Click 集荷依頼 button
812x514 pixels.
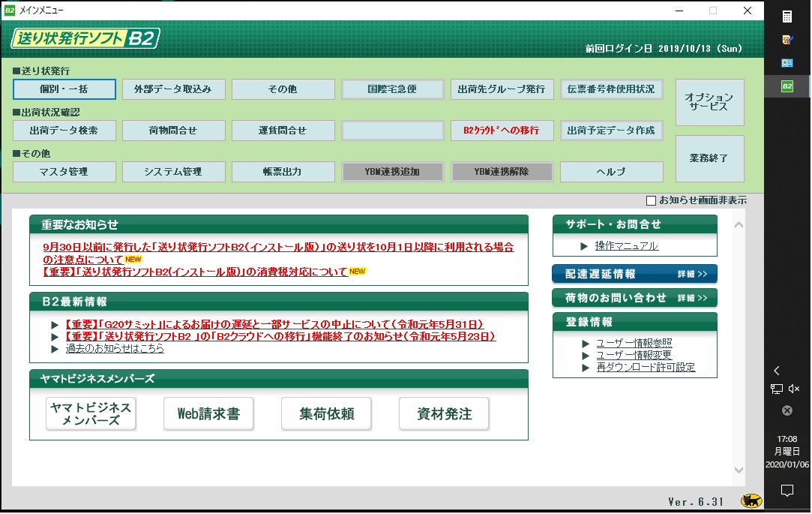tap(327, 413)
